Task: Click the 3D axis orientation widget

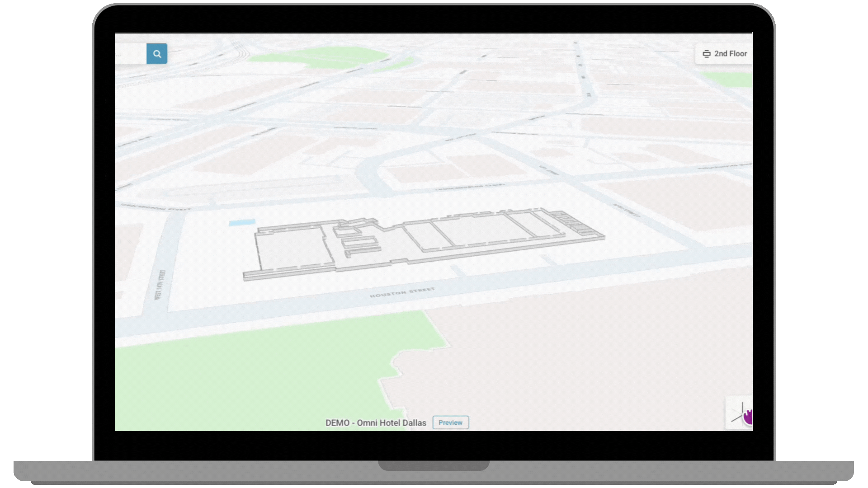Action: tap(738, 413)
